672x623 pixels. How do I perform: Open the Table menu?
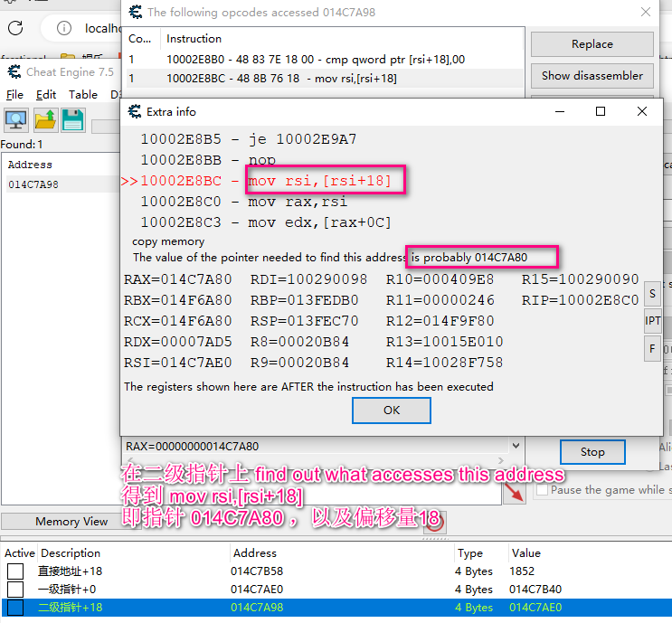pyautogui.click(x=83, y=94)
